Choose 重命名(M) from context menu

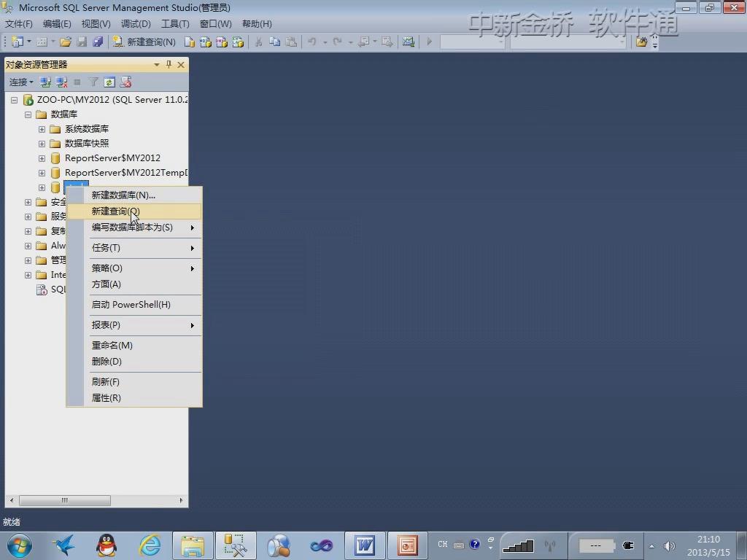tap(134, 346)
